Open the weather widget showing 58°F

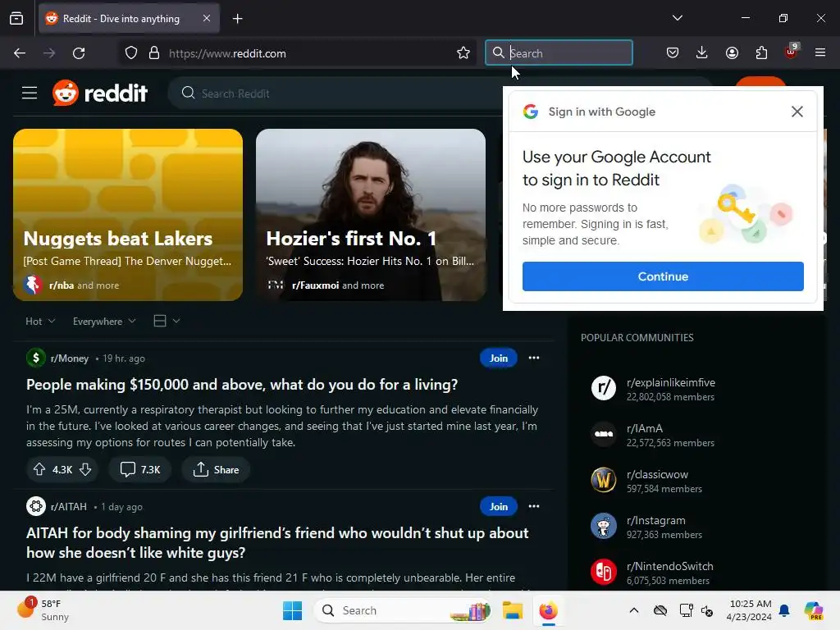[43, 610]
